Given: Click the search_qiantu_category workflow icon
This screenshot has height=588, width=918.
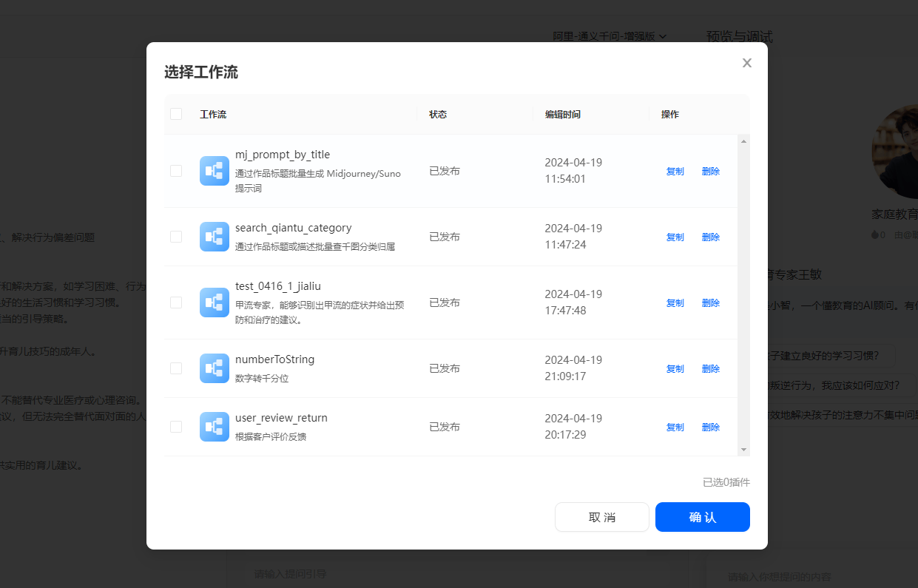Looking at the screenshot, I should 214,237.
